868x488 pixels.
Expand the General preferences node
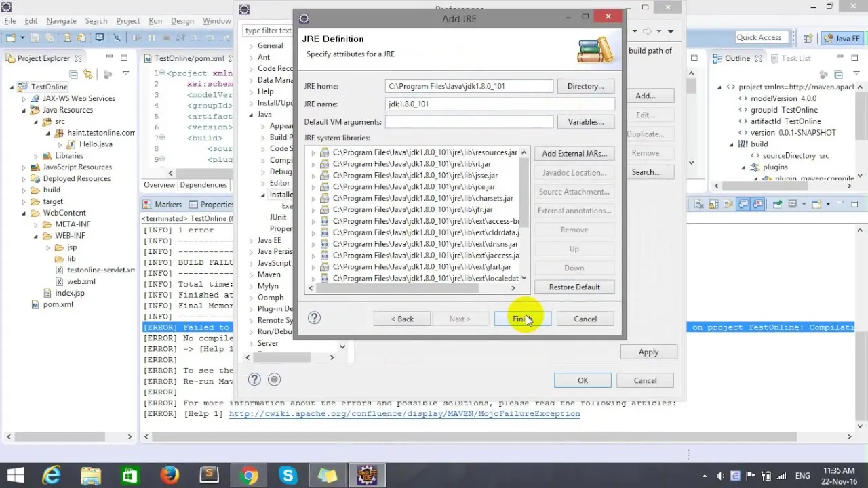[251, 46]
